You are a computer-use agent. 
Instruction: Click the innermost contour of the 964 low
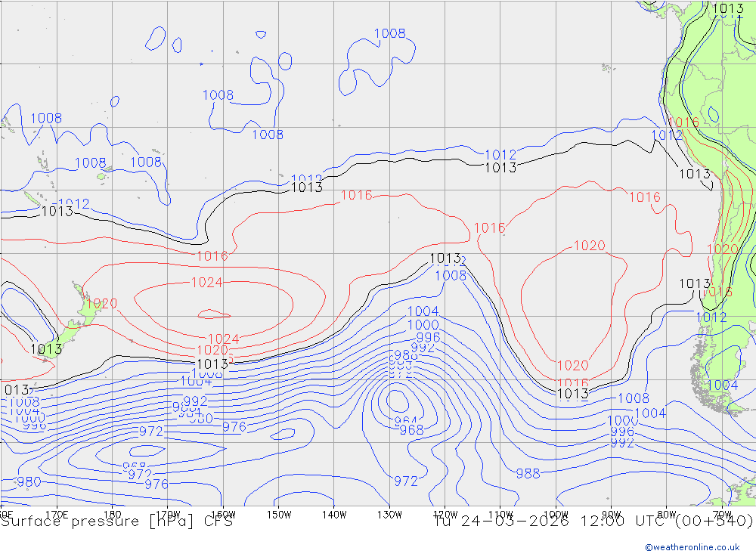click(x=397, y=400)
